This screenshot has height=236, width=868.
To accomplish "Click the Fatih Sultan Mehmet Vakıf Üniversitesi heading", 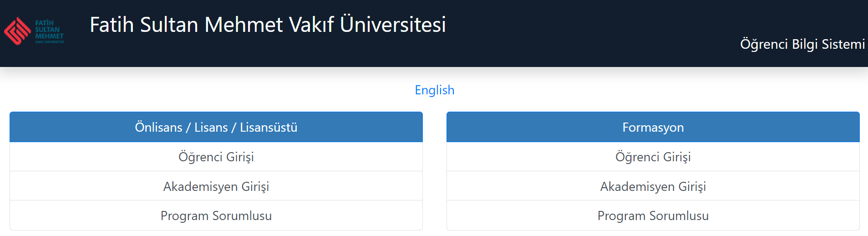I will 268,25.
